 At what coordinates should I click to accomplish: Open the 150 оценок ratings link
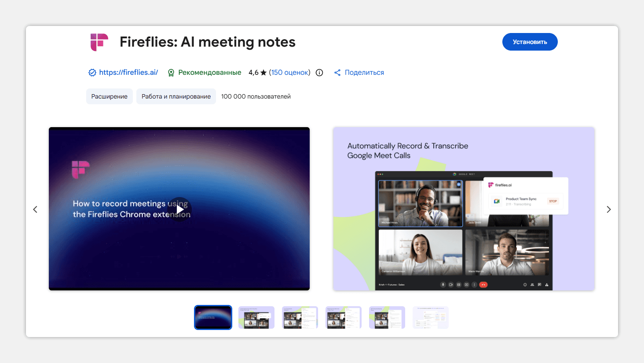click(x=289, y=73)
